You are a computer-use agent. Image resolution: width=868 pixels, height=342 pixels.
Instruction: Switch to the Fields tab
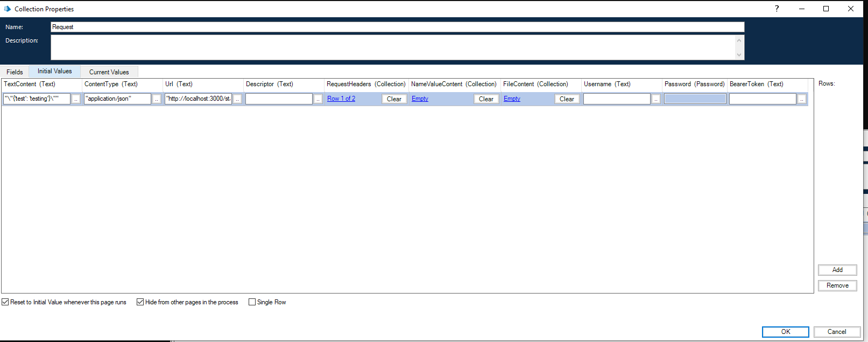click(x=15, y=72)
